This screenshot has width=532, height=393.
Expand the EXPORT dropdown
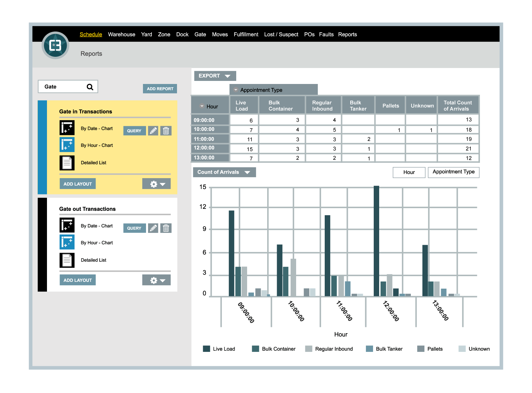coord(215,76)
